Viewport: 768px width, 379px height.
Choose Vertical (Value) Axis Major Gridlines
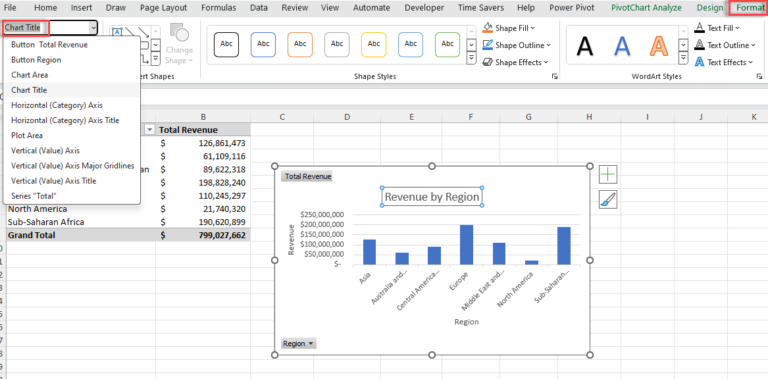pos(72,166)
